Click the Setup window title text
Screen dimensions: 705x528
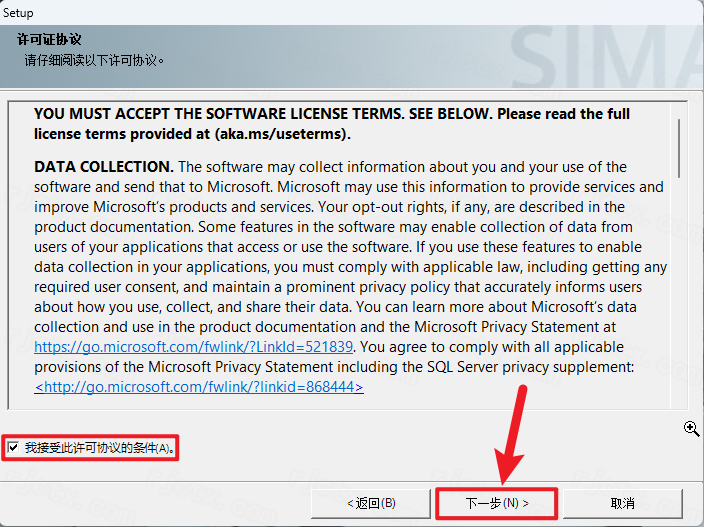[x=18, y=13]
